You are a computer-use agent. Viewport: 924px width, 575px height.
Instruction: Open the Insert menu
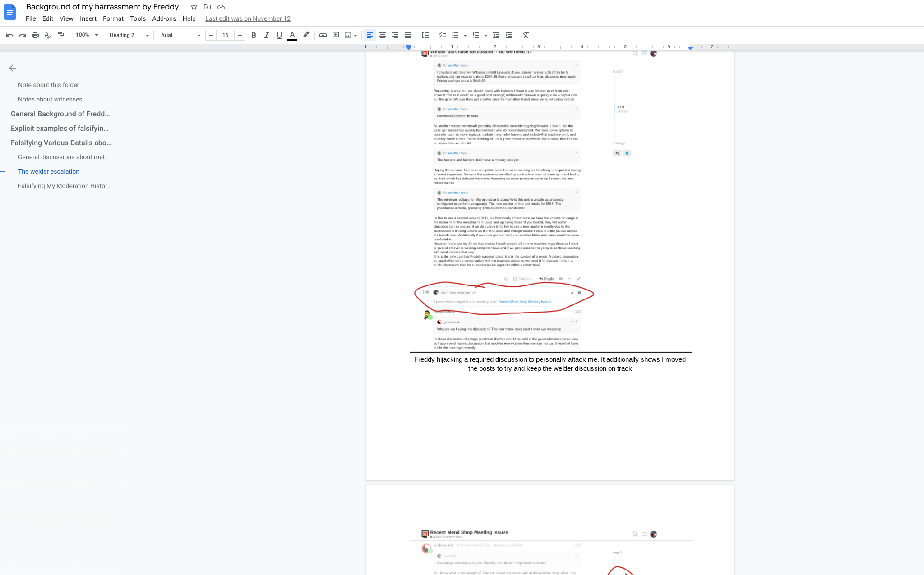pos(88,18)
